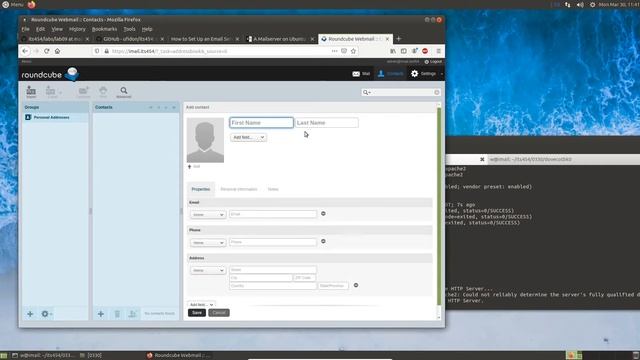The image size is (640, 360).
Task: Focus the Last Name field
Action: click(327, 123)
